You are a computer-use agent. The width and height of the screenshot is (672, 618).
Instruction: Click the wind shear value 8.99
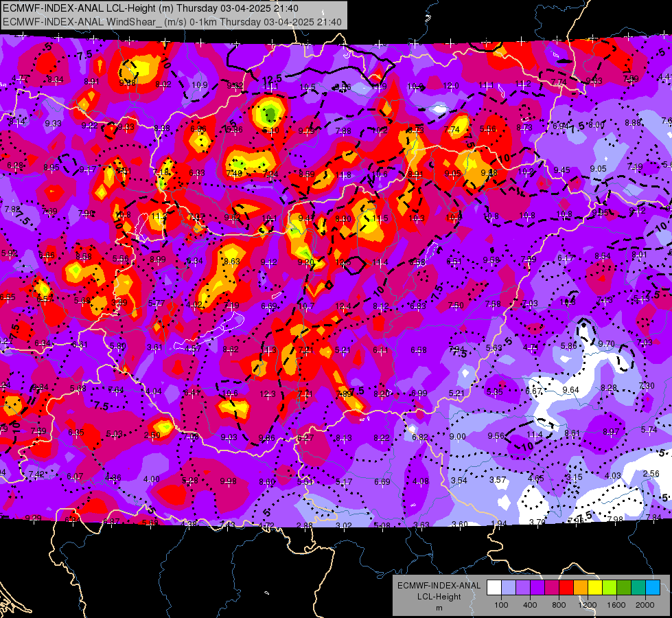[x=158, y=260]
